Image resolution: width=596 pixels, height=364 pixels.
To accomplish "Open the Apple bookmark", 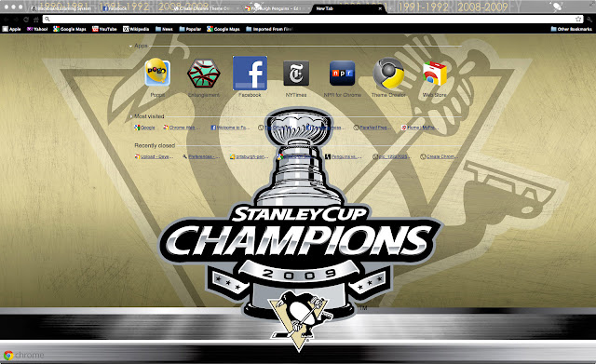I will 12,29.
